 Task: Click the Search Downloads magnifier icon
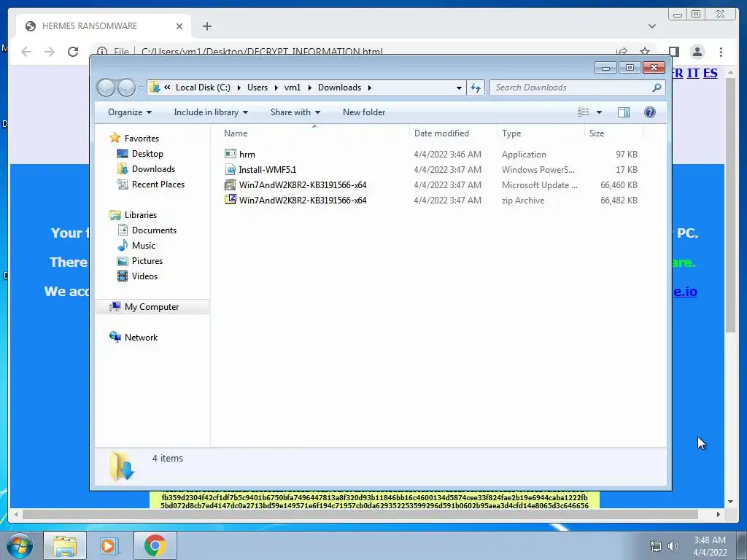[x=657, y=87]
